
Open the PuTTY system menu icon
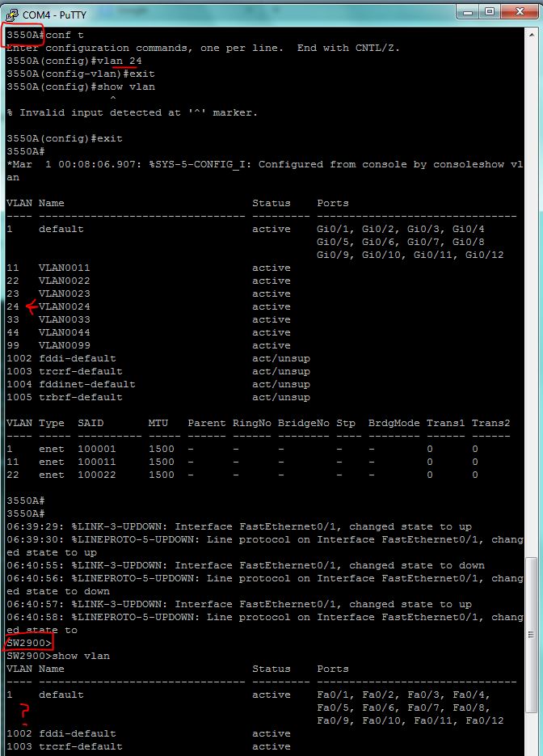11,15
